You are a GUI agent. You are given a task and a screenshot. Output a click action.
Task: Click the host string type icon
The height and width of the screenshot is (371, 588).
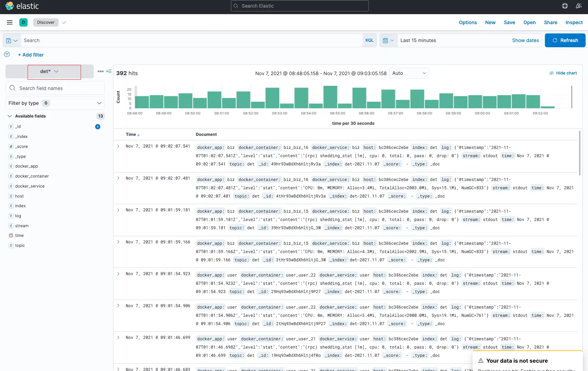[11, 196]
